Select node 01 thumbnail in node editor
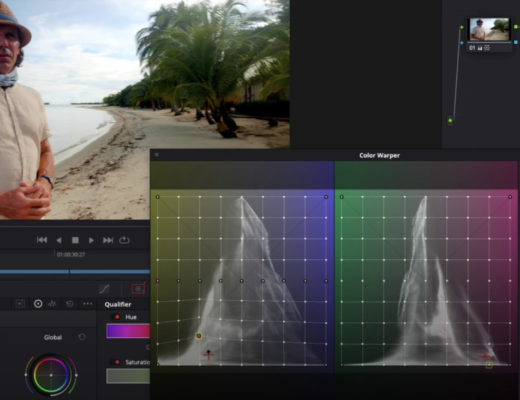Viewport: 520px width, 400px height. [x=489, y=29]
